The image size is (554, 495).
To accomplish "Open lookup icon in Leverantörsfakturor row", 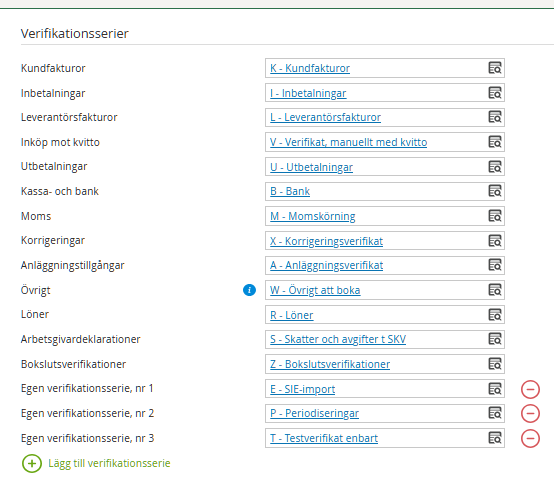I will [x=495, y=117].
